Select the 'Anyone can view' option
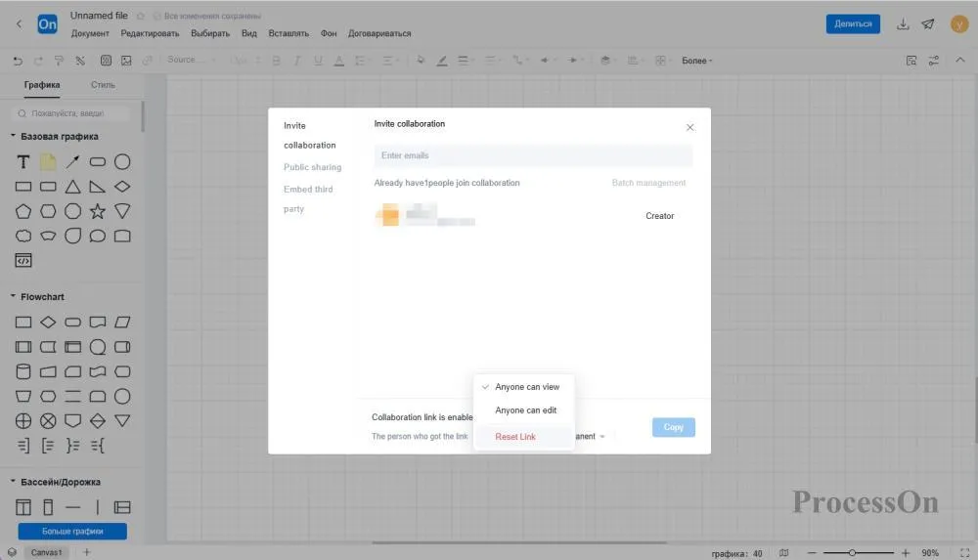 [x=527, y=387]
